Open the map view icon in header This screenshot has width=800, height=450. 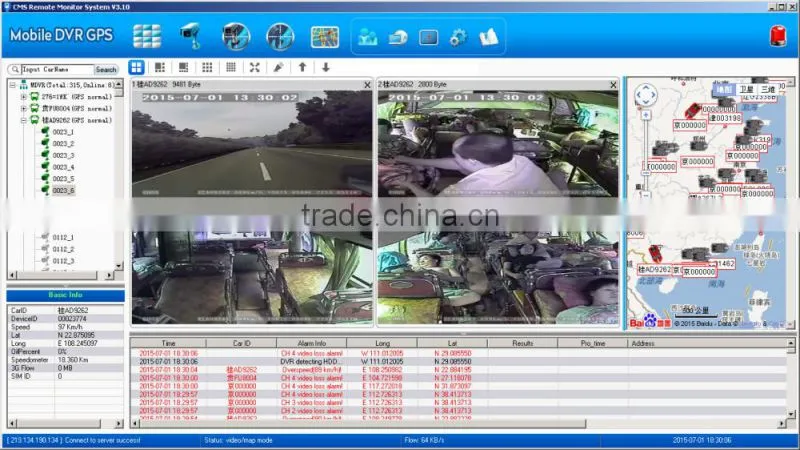point(324,37)
